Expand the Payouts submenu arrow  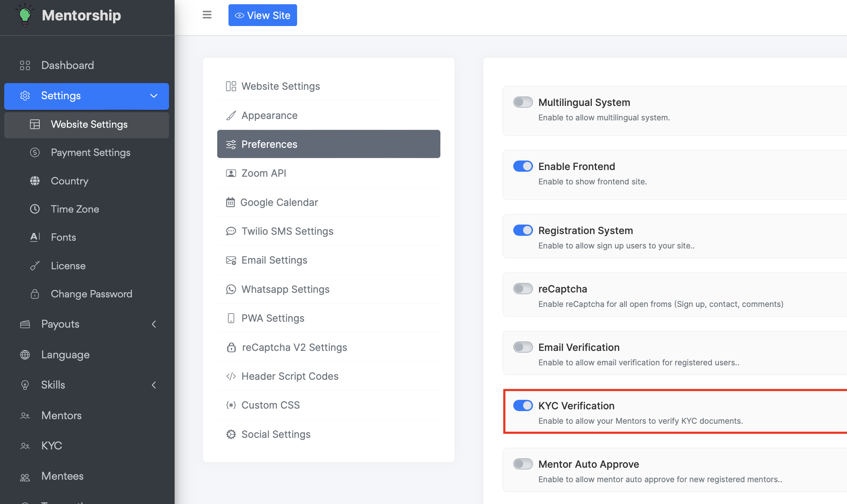pyautogui.click(x=154, y=324)
